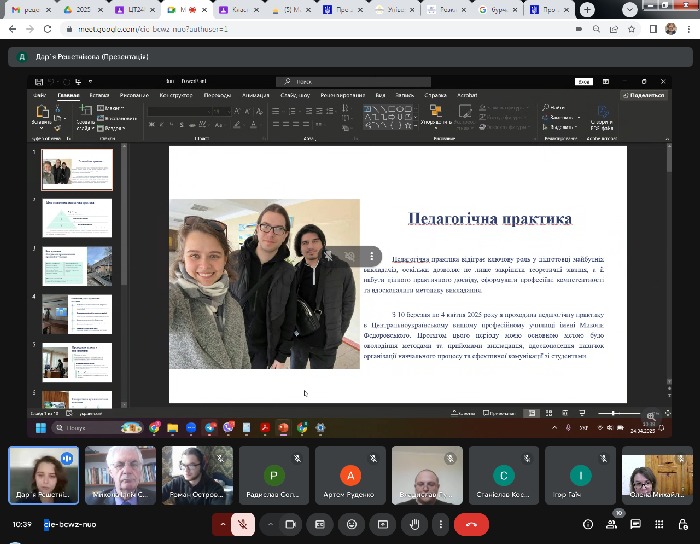Viewport: 700px width, 544px height.
Task: Open a new browser tab
Action: [x=586, y=9]
